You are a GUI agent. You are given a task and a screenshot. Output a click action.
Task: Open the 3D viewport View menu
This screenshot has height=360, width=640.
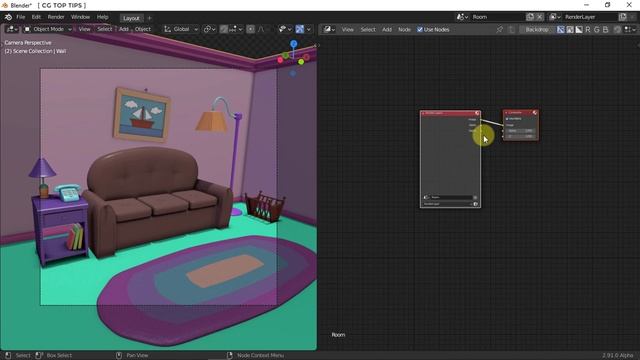84,29
